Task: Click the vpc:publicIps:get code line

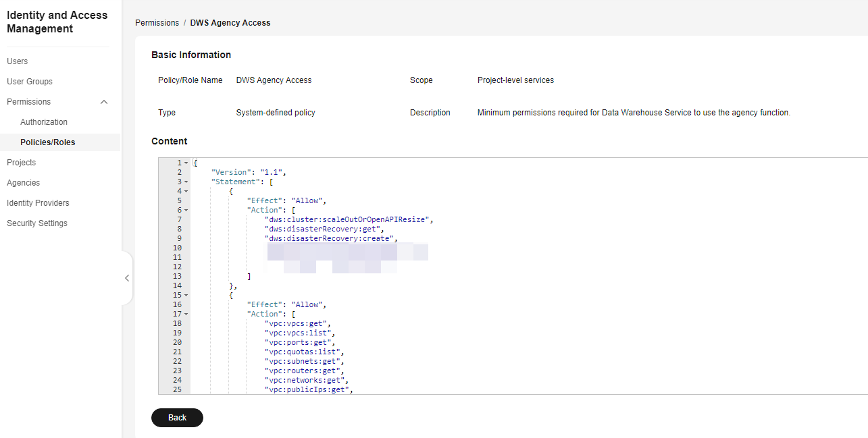Action: point(309,390)
